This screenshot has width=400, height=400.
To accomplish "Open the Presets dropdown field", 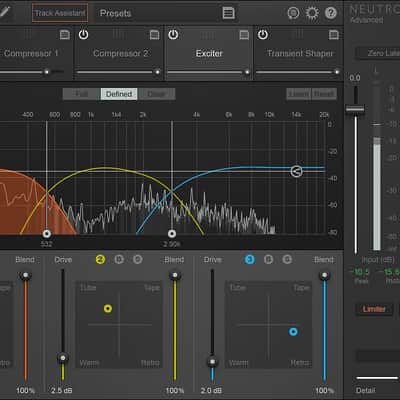I will point(165,13).
